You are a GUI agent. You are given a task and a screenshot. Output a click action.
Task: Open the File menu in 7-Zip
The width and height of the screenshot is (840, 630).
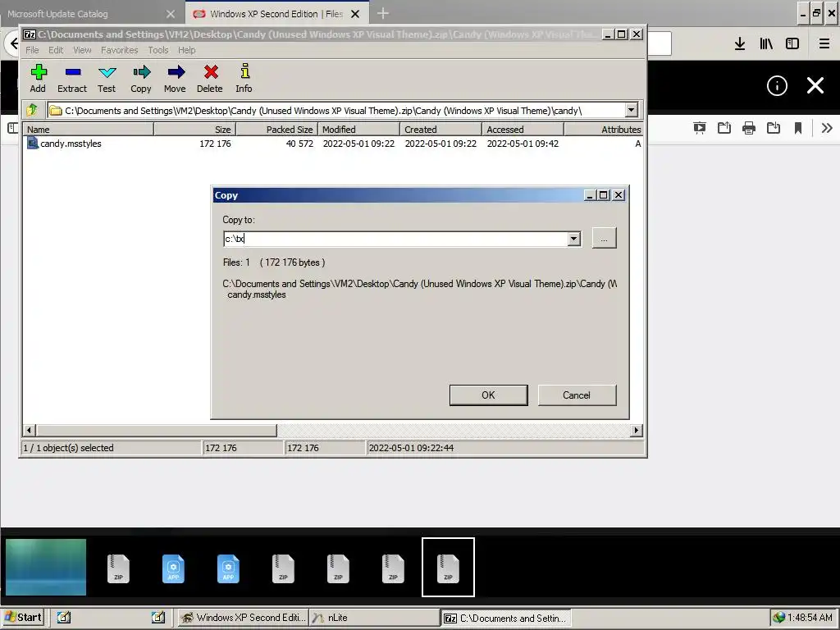click(x=32, y=50)
